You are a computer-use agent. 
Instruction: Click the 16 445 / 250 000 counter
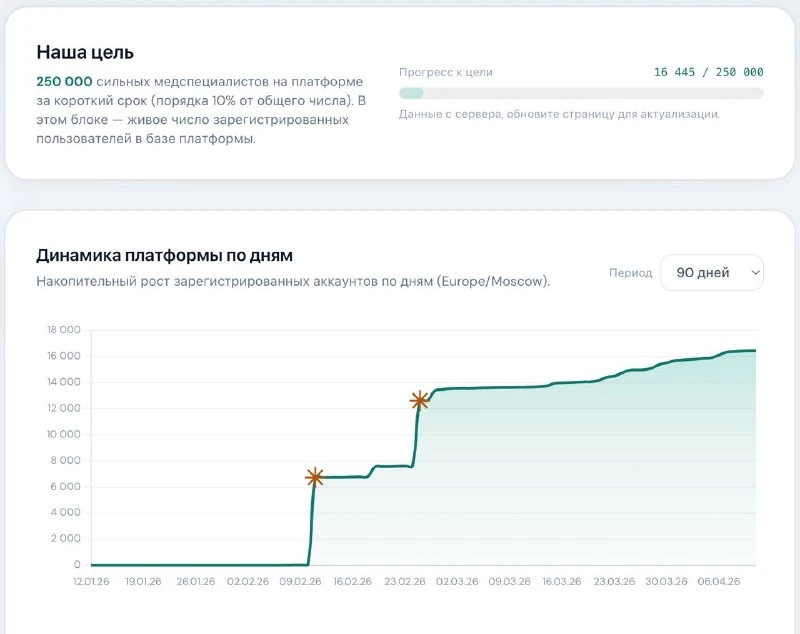pos(709,72)
